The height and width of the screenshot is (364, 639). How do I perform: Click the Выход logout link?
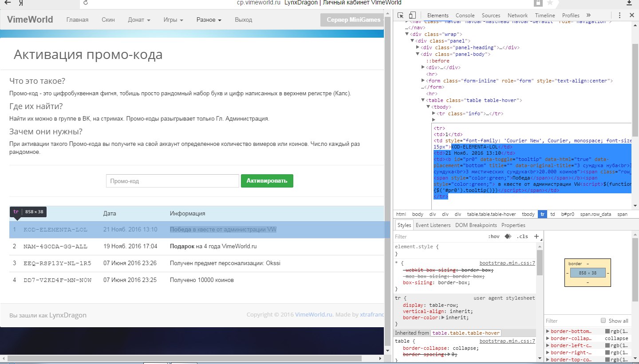(x=243, y=20)
